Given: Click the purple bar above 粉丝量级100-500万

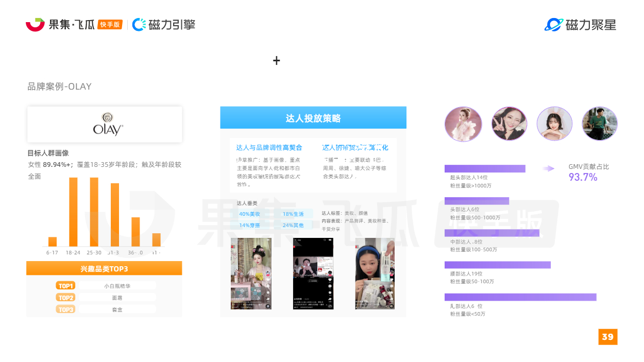Looking at the screenshot, I should (x=492, y=233).
